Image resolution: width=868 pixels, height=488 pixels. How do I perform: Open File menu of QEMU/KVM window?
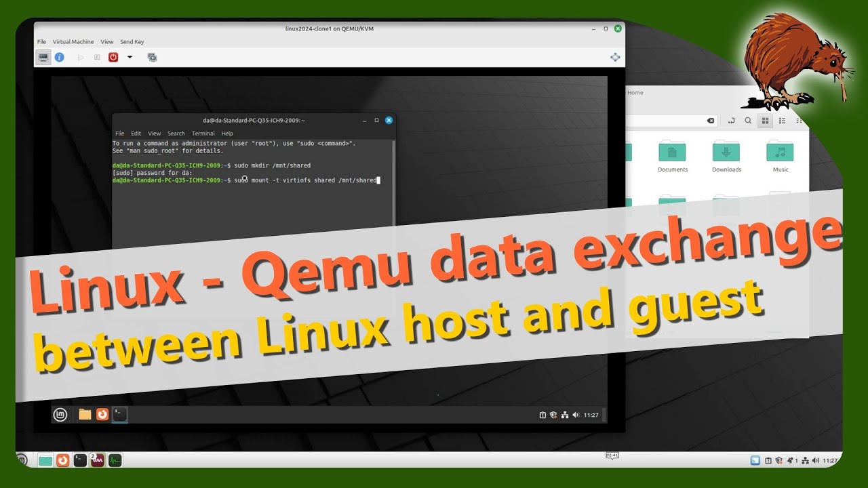(x=41, y=42)
